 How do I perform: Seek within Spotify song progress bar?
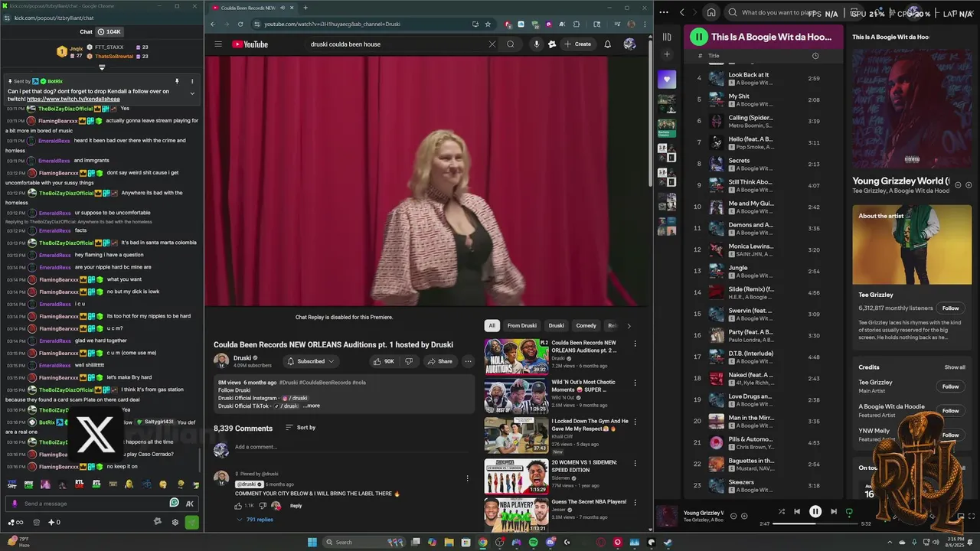[815, 524]
